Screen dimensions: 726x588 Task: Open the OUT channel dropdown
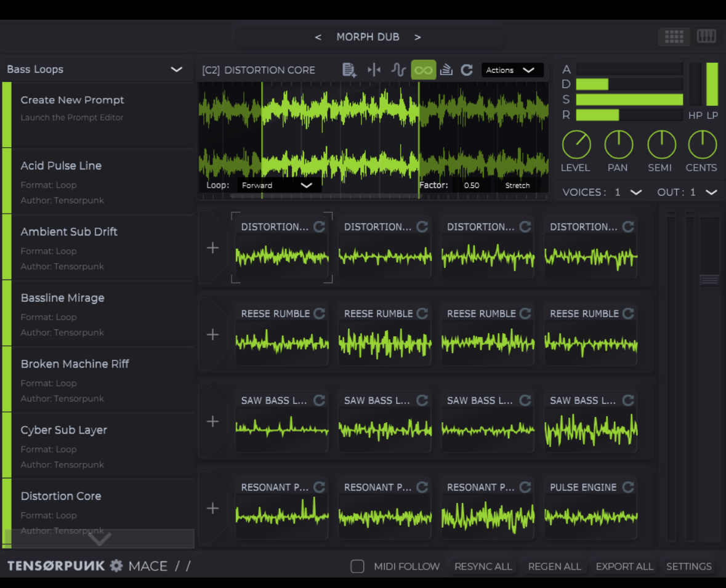pyautogui.click(x=704, y=192)
